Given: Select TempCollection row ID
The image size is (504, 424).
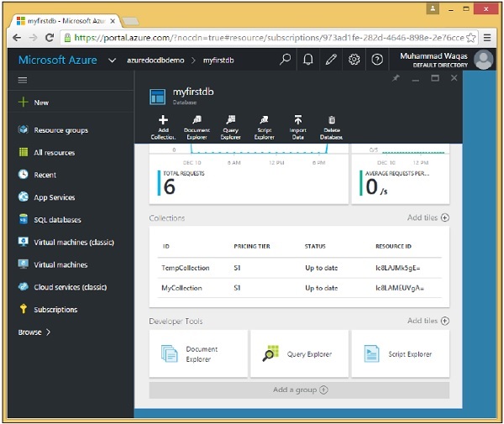Looking at the screenshot, I should [185, 268].
